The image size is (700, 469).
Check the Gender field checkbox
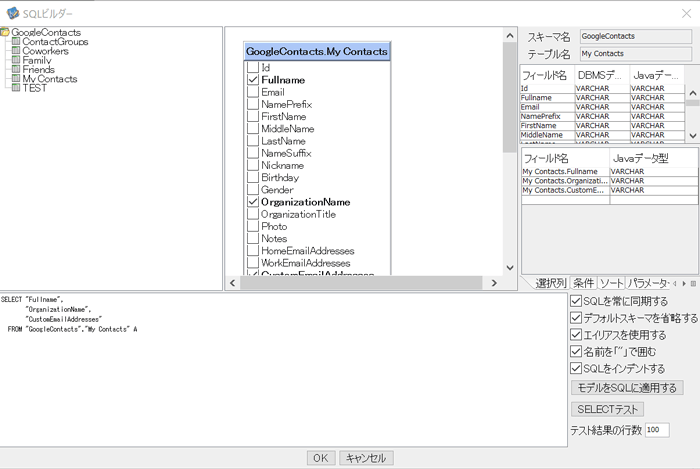pyautogui.click(x=253, y=189)
